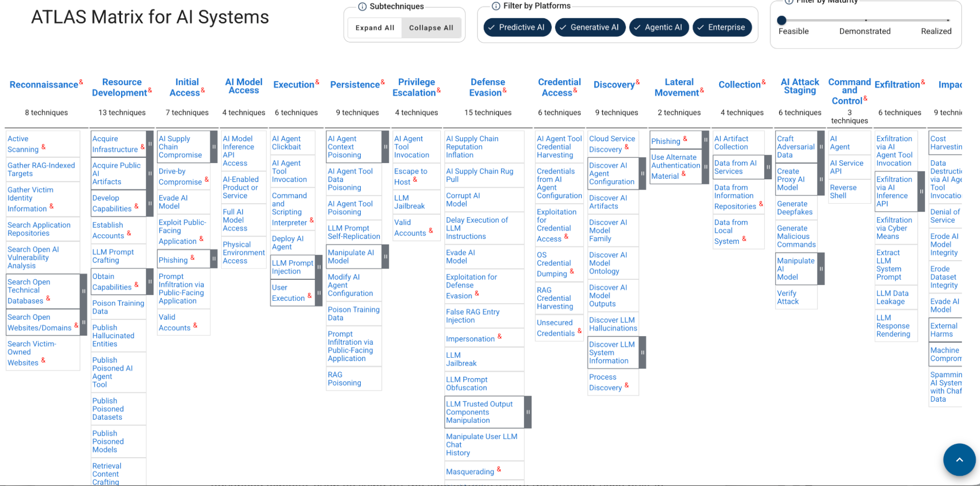Image resolution: width=980 pixels, height=486 pixels.
Task: Click the ampersand icon beside Gather Victim Identity Information
Action: (51, 206)
